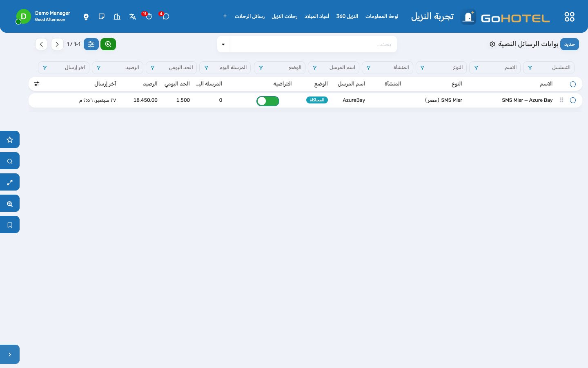Click in the بحث search input

pos(313,44)
